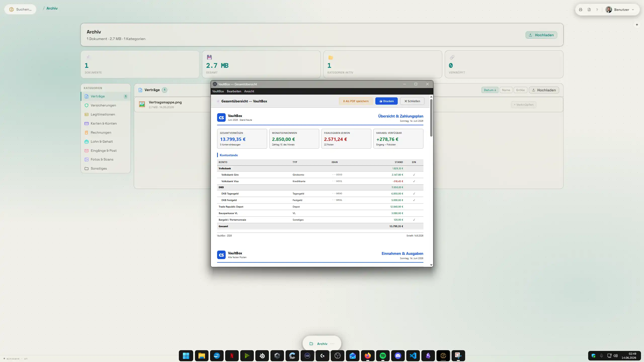Open Spotify from the taskbar
This screenshot has height=362, width=644.
(383, 356)
